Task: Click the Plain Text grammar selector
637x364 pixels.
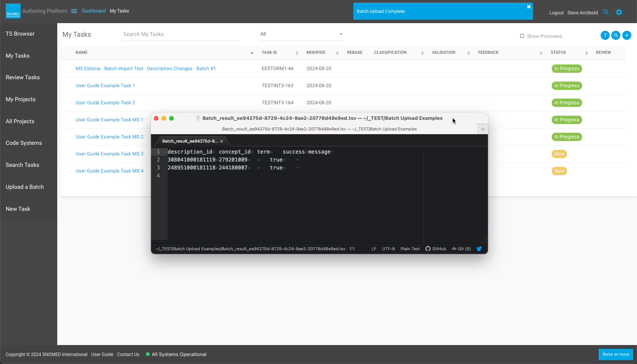Action: pos(410,249)
